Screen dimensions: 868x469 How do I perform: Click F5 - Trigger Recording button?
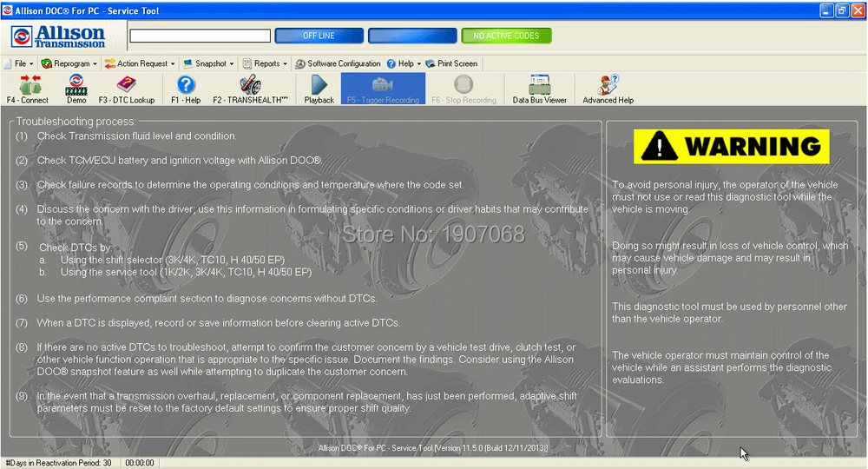tap(383, 89)
